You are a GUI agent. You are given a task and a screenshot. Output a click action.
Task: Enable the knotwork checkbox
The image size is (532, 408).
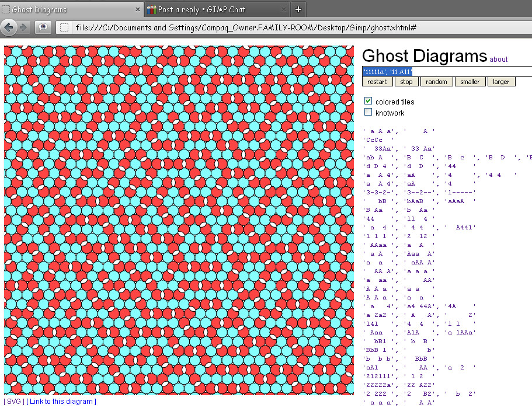[368, 111]
